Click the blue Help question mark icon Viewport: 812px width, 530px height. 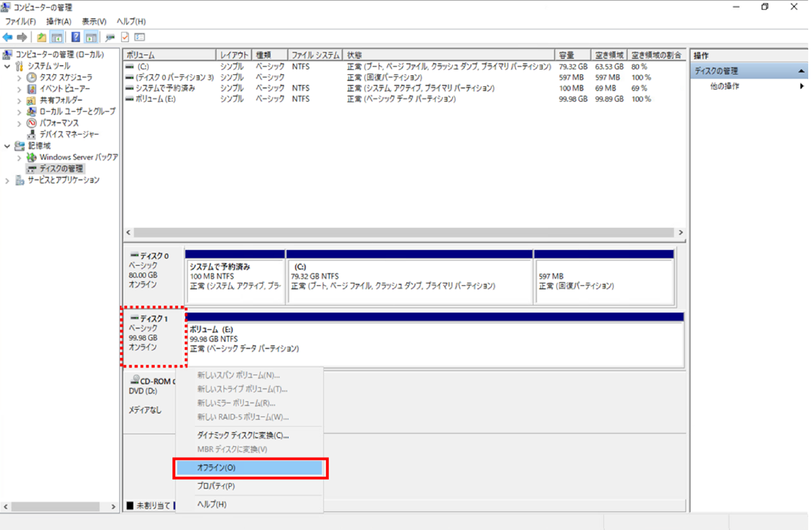tap(75, 37)
